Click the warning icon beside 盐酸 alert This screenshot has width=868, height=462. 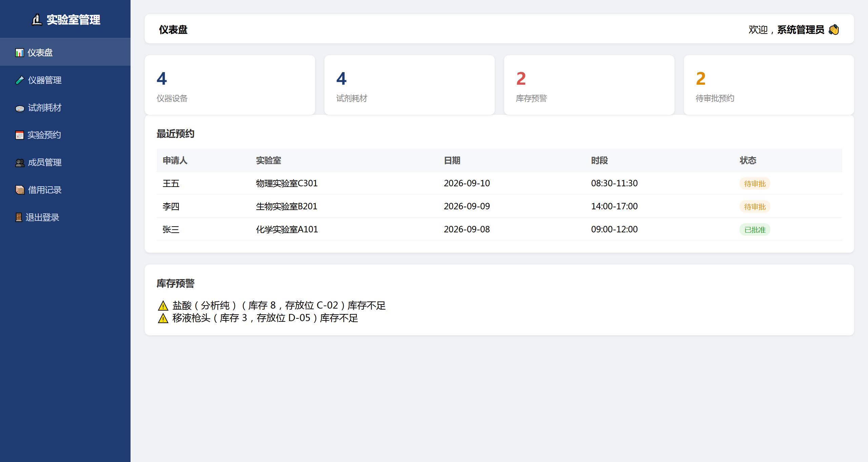click(163, 306)
